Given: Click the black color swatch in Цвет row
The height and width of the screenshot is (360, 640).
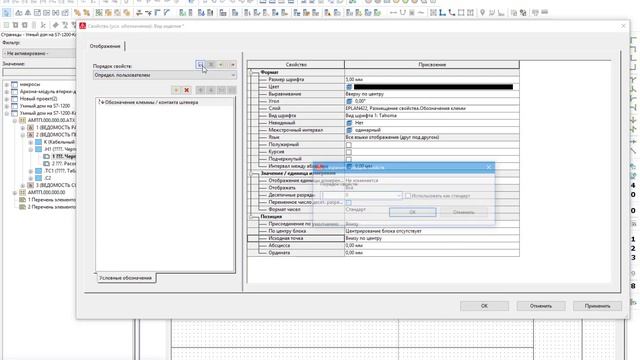Looking at the screenshot, I should click(433, 87).
